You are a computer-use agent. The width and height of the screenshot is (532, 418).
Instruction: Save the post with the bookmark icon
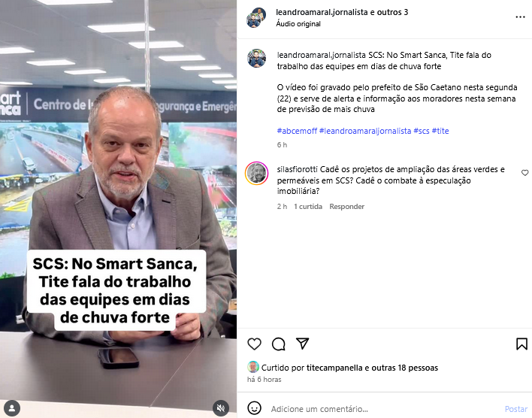pos(521,344)
